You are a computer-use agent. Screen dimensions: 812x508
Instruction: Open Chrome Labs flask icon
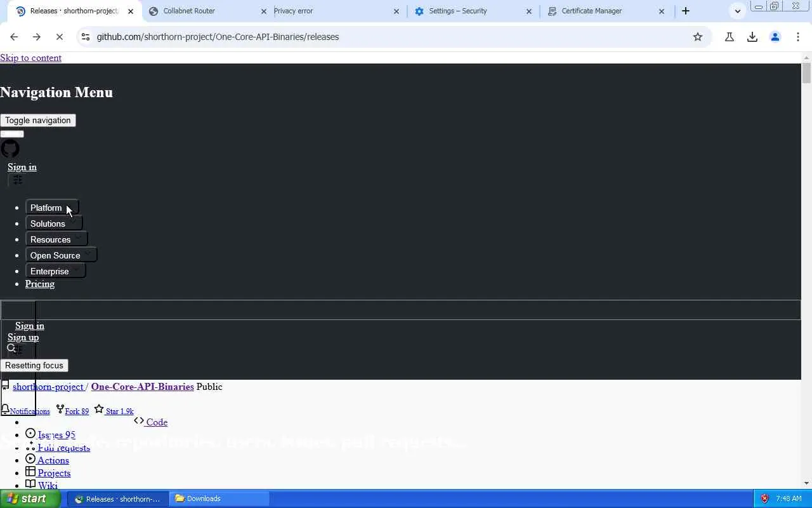click(730, 37)
